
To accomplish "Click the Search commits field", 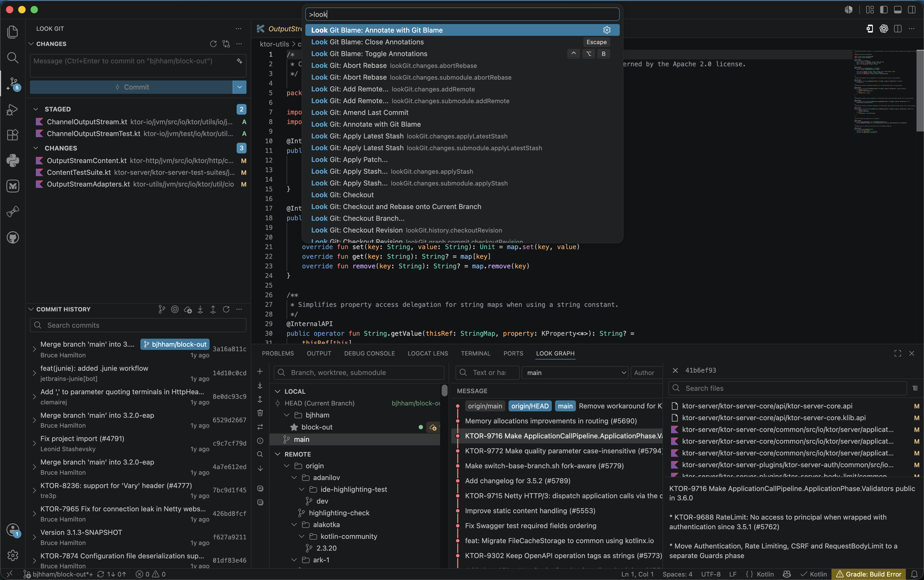I will coord(138,325).
